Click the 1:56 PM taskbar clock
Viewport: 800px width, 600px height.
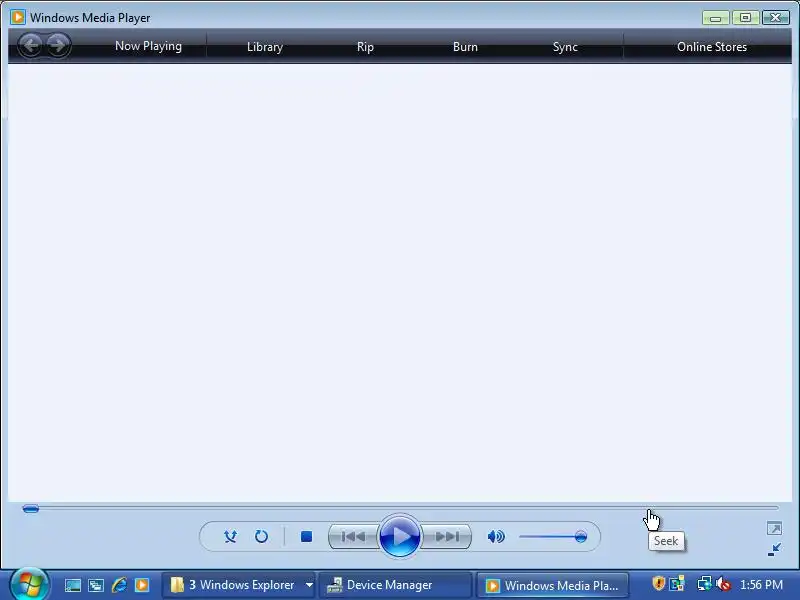761,585
